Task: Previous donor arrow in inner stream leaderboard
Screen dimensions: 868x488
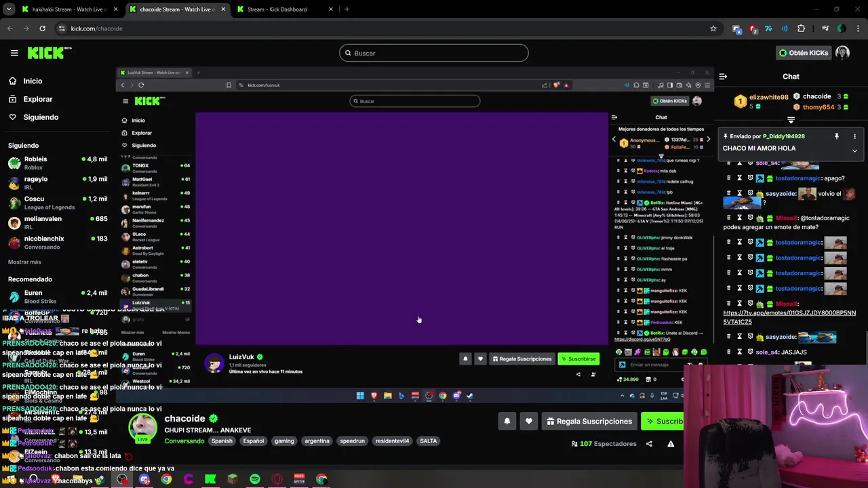Action: coord(614,139)
